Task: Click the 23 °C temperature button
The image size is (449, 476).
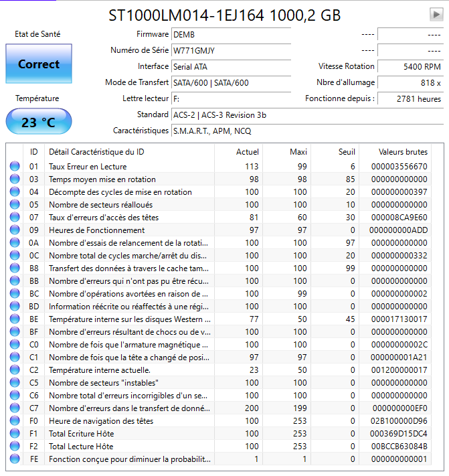Action: [x=39, y=121]
